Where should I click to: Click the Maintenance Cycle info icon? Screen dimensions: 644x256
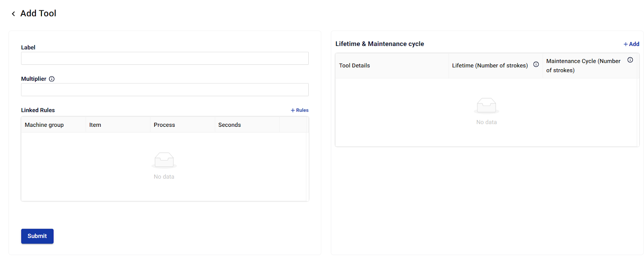coord(630,60)
